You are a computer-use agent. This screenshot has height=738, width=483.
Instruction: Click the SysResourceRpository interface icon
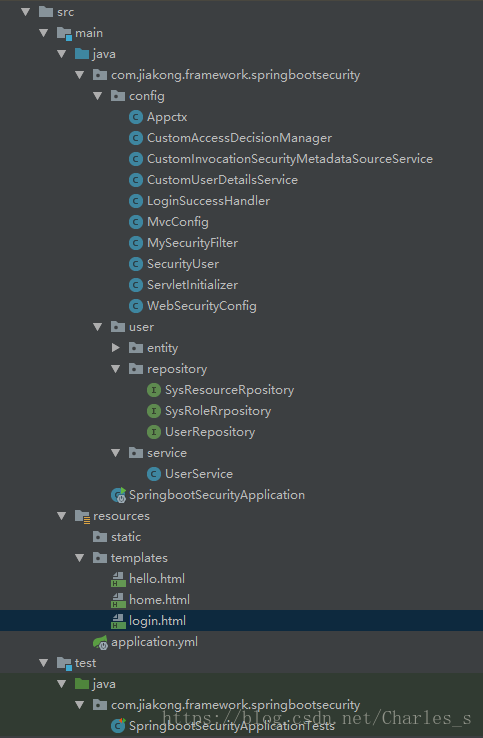pyautogui.click(x=153, y=390)
